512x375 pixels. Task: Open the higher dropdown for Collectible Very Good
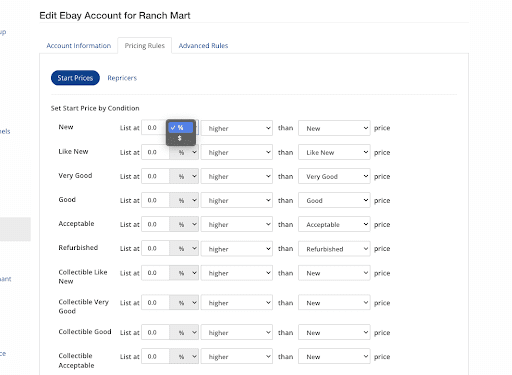(237, 303)
